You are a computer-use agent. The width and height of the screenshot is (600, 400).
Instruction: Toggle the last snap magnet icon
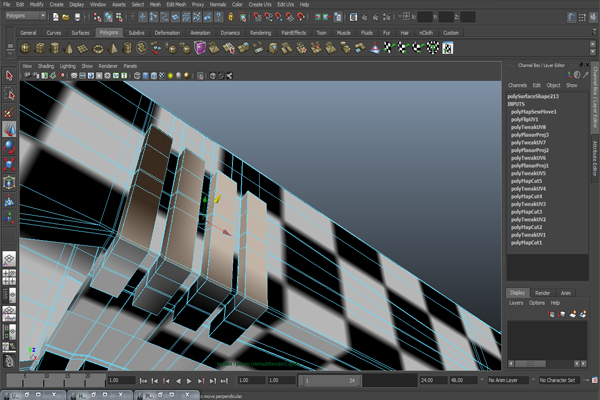pyautogui.click(x=301, y=17)
